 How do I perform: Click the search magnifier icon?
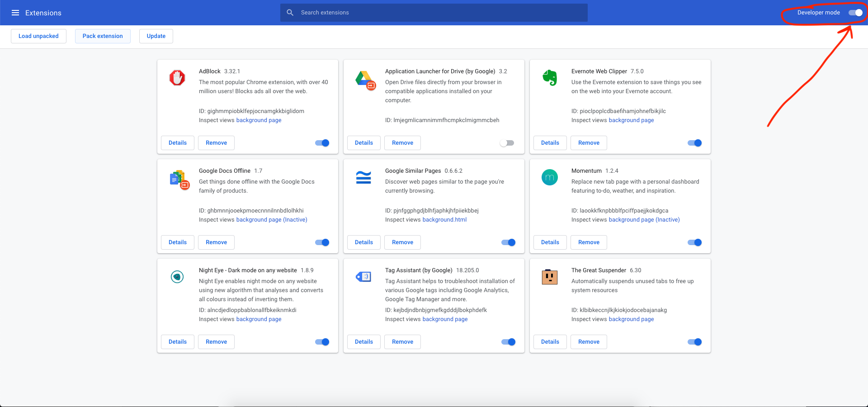tap(290, 13)
